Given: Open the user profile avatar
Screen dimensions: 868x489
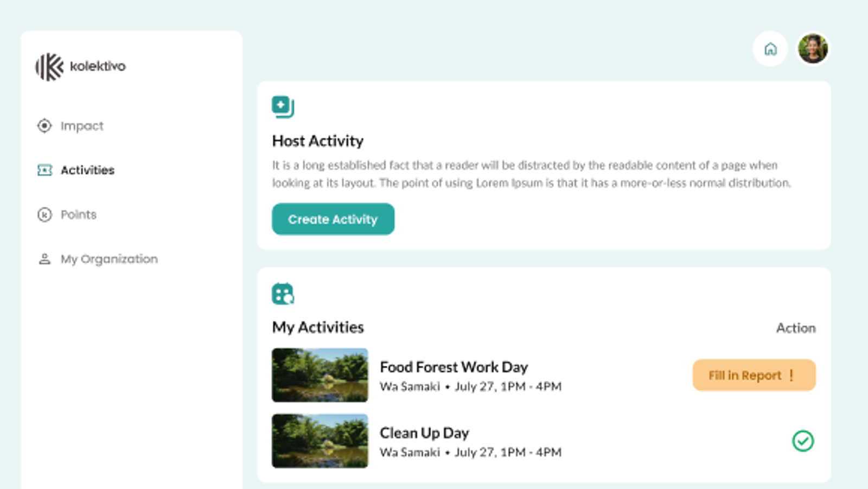Looking at the screenshot, I should 813,49.
